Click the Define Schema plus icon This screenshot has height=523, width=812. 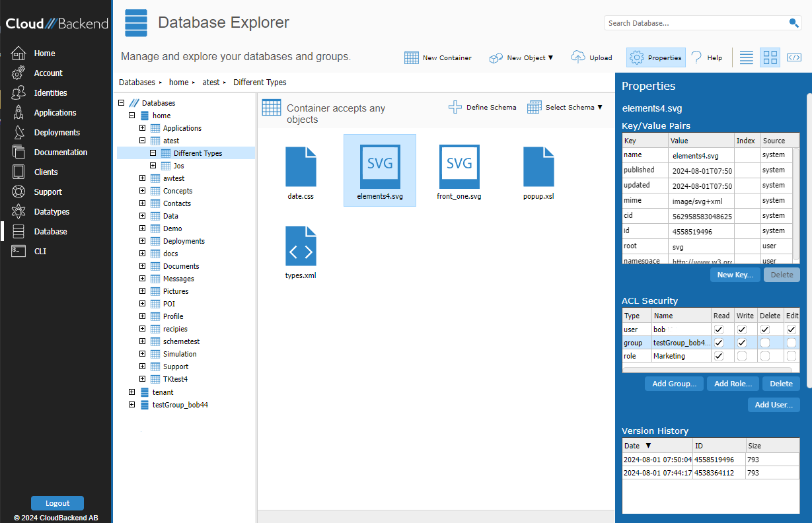point(455,107)
